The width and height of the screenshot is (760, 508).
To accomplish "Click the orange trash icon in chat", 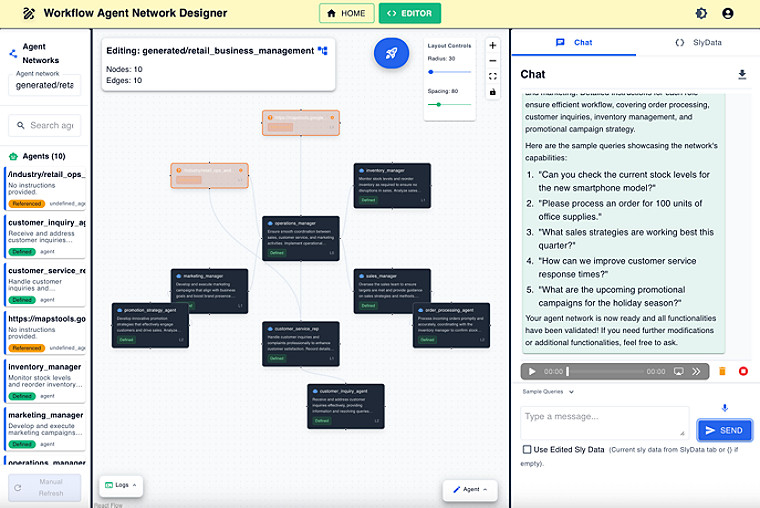I will tap(722, 371).
